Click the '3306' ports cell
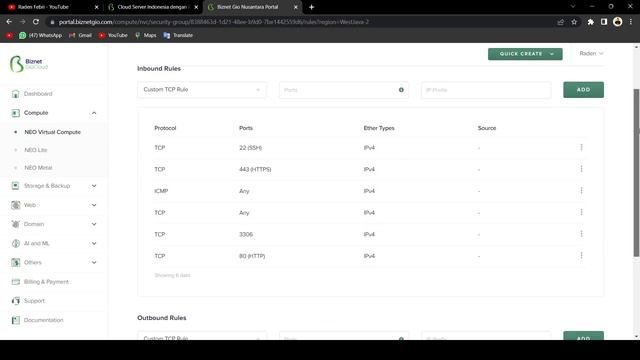 [246, 234]
